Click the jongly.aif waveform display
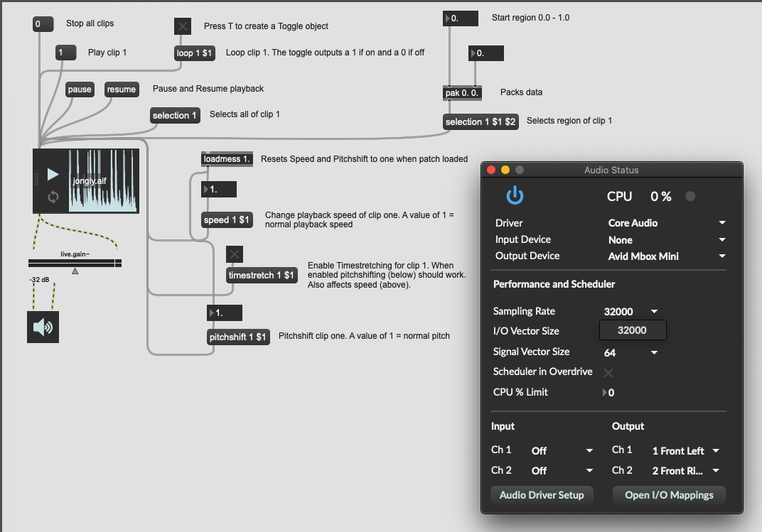 point(103,181)
